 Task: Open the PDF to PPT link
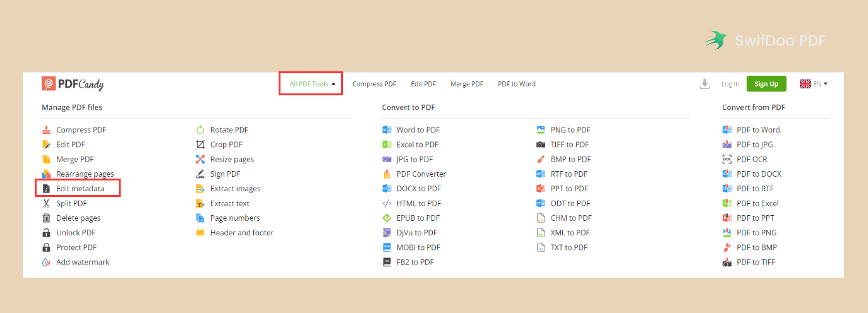tap(756, 218)
